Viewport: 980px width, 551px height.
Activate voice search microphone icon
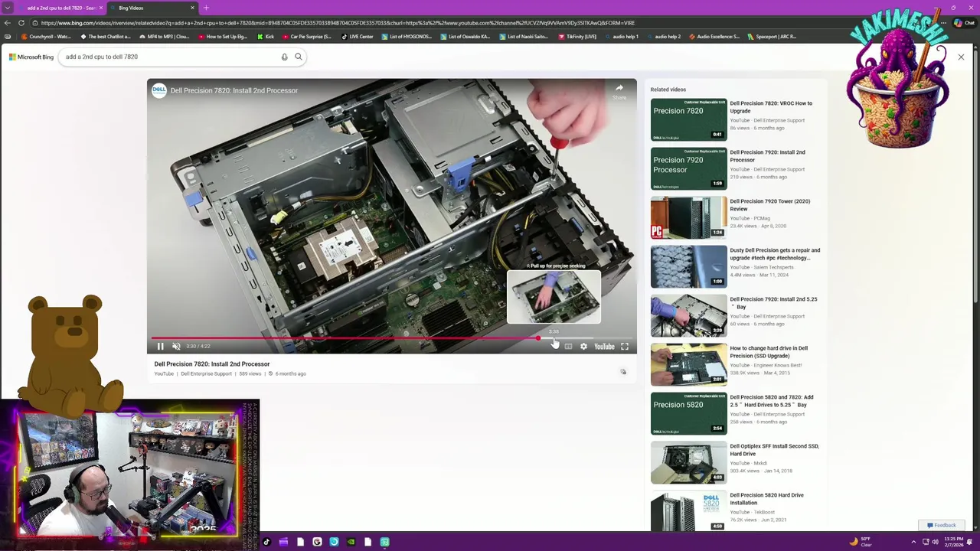tap(284, 57)
